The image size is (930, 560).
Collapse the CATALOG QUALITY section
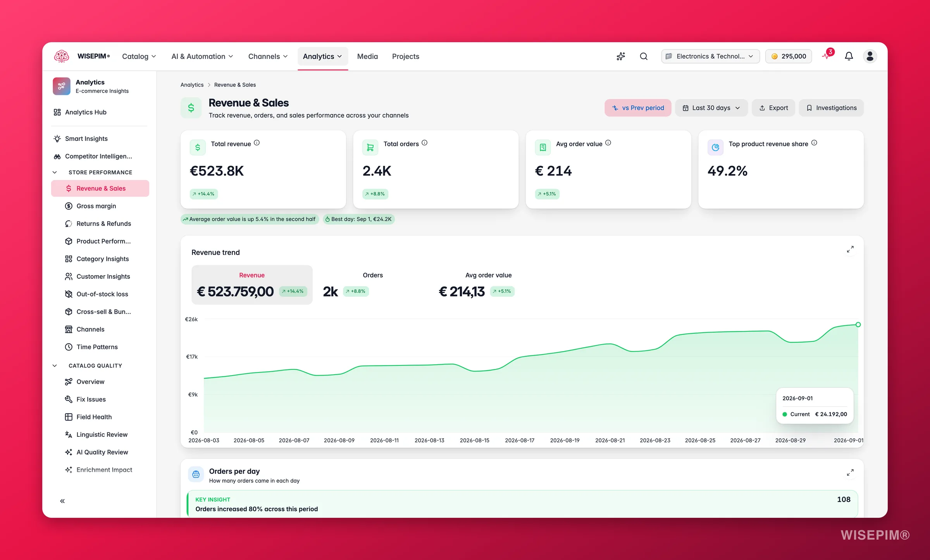pos(55,365)
